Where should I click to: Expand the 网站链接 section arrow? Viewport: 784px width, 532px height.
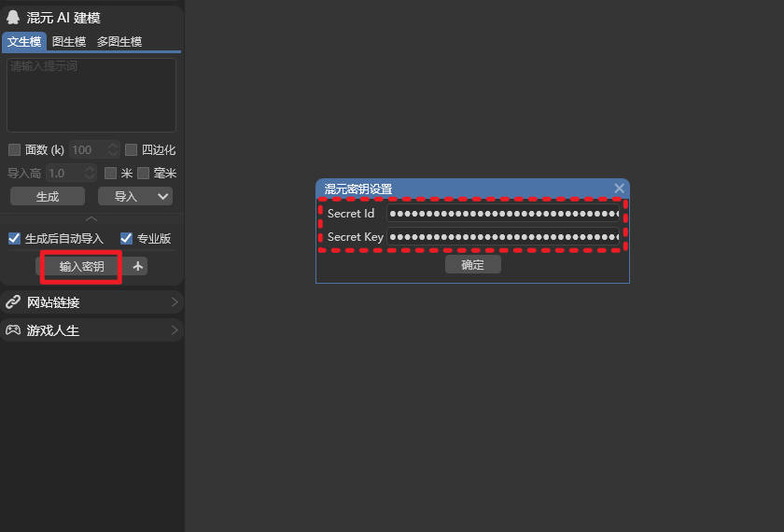click(175, 302)
